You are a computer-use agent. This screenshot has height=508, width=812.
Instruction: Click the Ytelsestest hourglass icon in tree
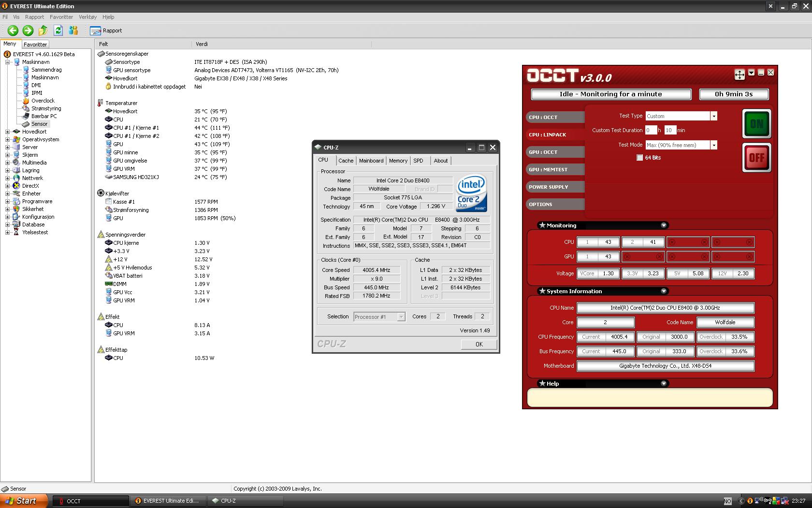coord(16,232)
